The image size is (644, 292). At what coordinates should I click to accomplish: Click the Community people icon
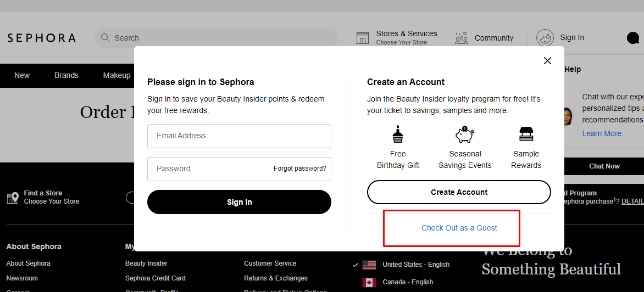462,38
